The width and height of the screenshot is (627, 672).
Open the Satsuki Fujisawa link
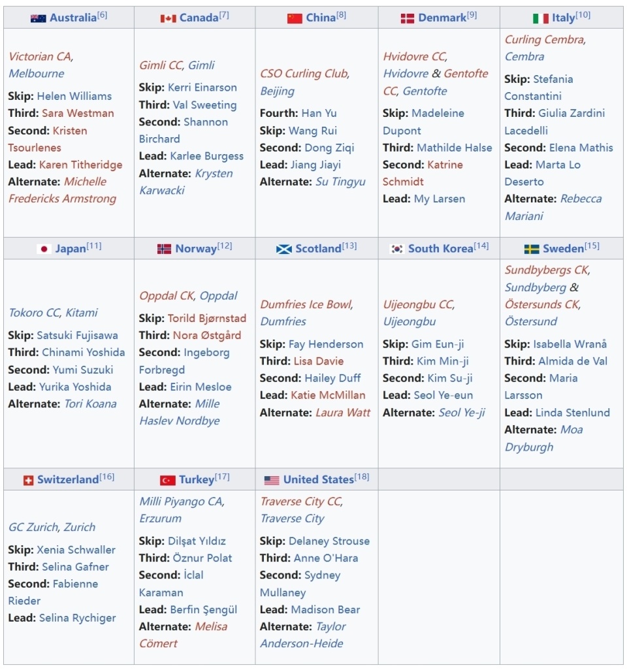coord(77,335)
